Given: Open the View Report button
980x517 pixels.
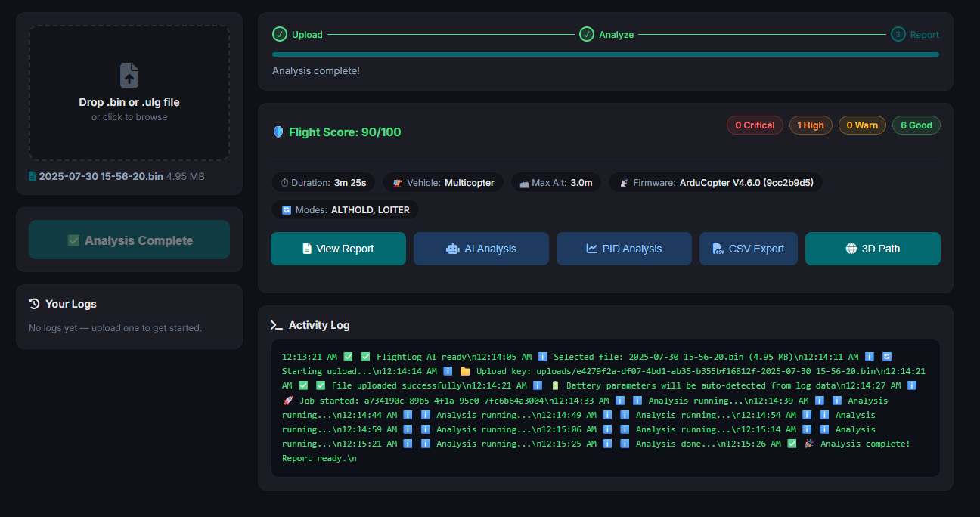Looking at the screenshot, I should [338, 249].
